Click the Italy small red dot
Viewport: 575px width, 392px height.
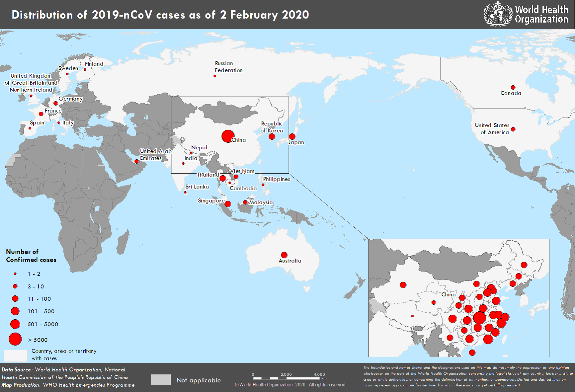point(59,122)
